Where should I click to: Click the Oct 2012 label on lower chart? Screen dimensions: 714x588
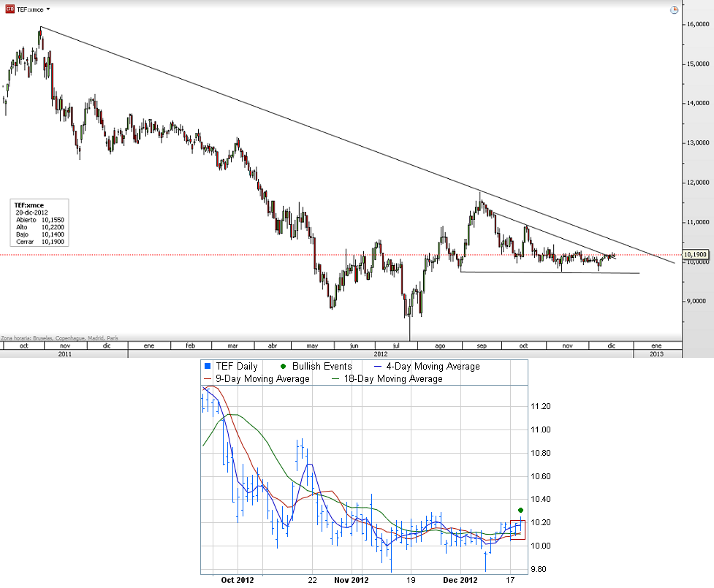(x=238, y=580)
